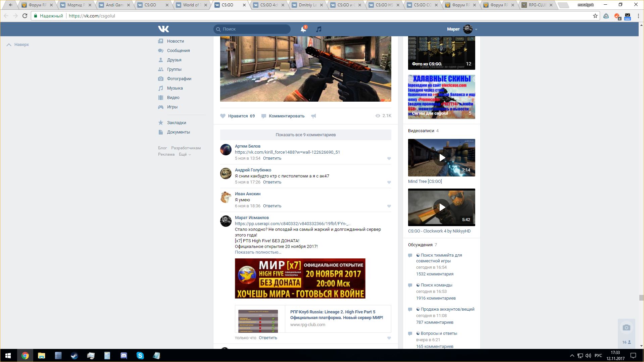Open Артем Белов's avatar

(x=226, y=150)
